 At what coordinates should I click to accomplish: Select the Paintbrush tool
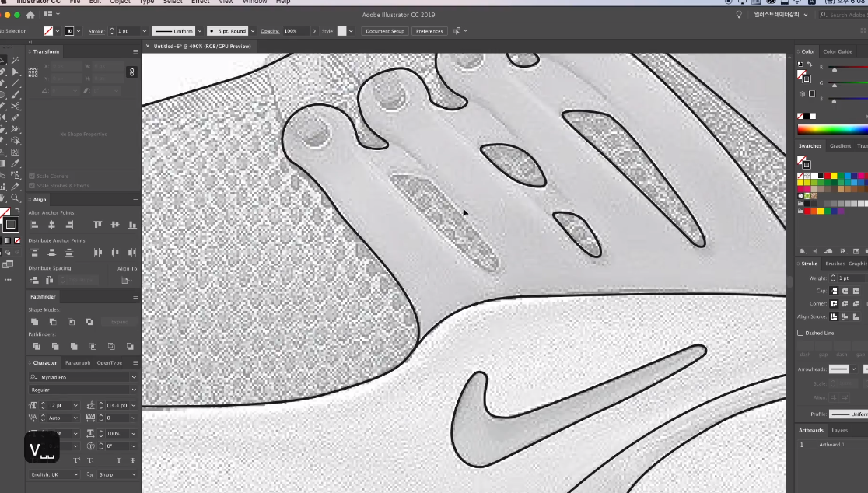tap(15, 95)
